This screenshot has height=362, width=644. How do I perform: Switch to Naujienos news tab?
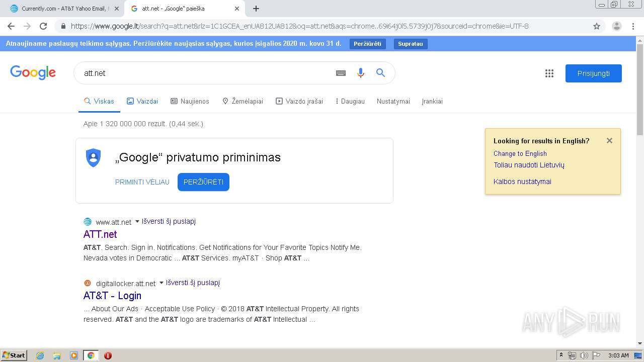[x=190, y=101]
